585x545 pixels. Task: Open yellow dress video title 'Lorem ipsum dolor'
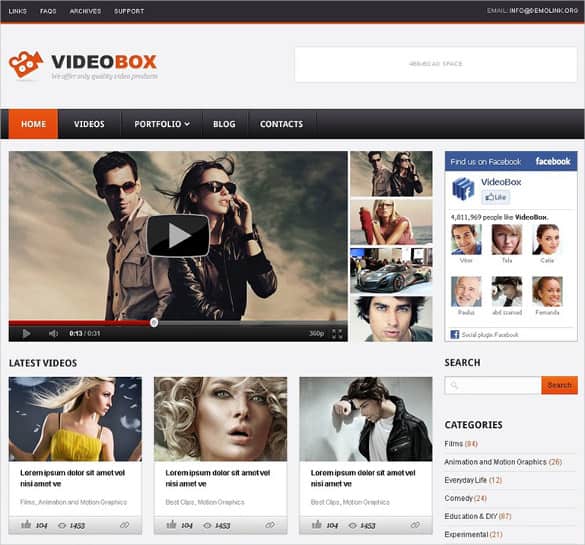point(72,478)
